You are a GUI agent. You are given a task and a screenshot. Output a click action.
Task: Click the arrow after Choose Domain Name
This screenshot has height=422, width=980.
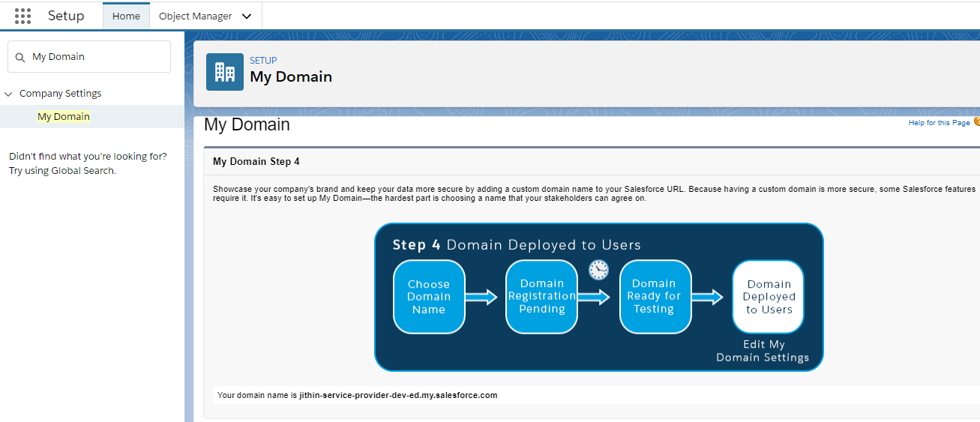481,297
